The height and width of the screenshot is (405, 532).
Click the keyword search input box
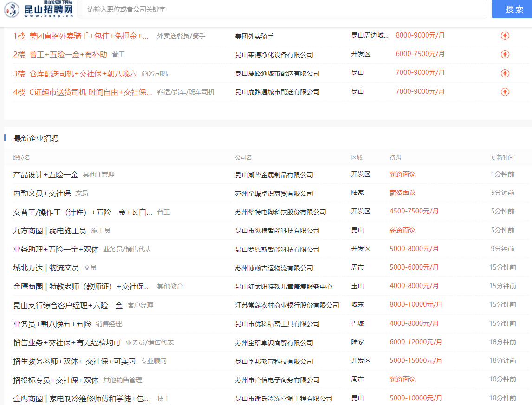[x=279, y=9]
